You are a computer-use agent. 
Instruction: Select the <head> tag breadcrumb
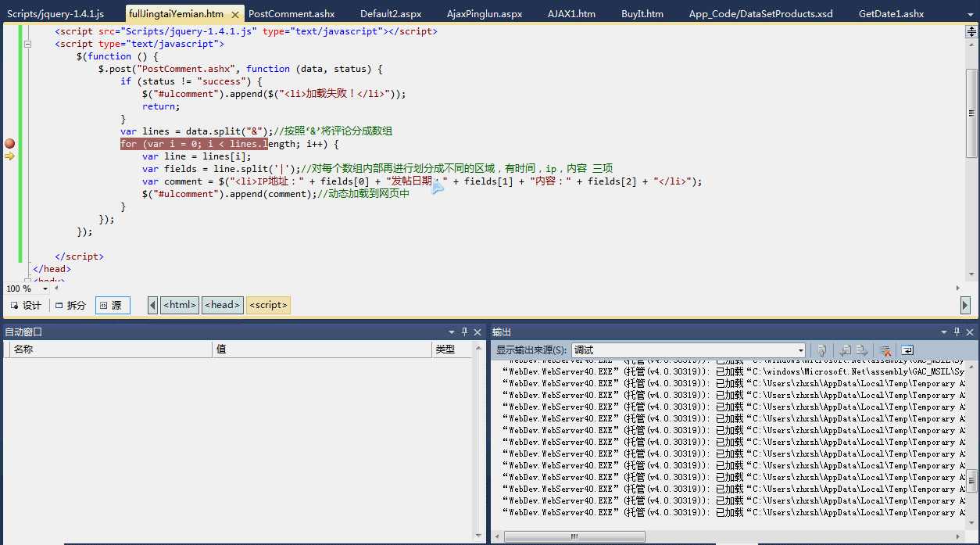pyautogui.click(x=223, y=305)
